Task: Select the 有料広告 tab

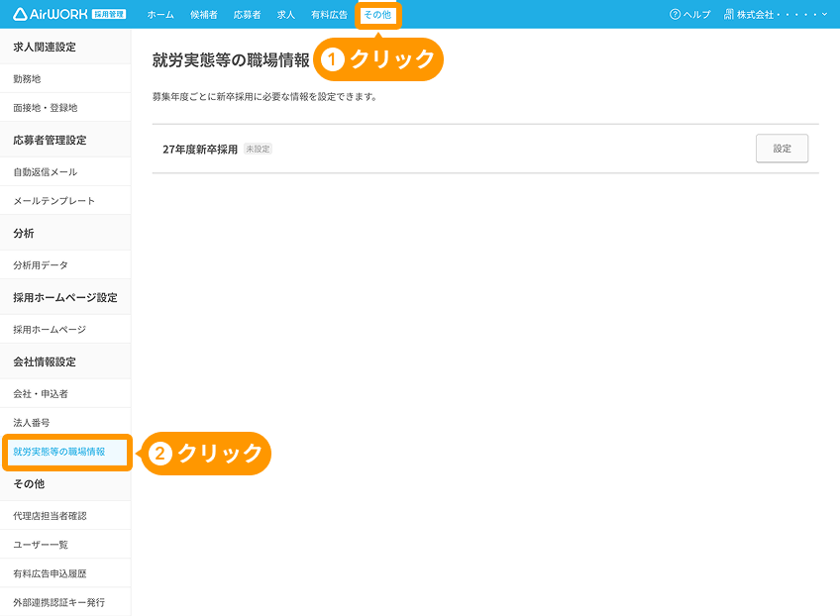Action: [329, 15]
